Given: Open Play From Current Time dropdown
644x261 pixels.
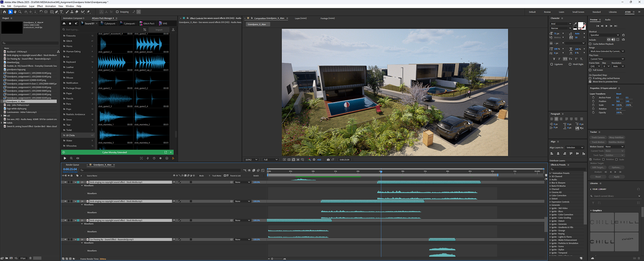Looking at the screenshot, I should pyautogui.click(x=607, y=59).
